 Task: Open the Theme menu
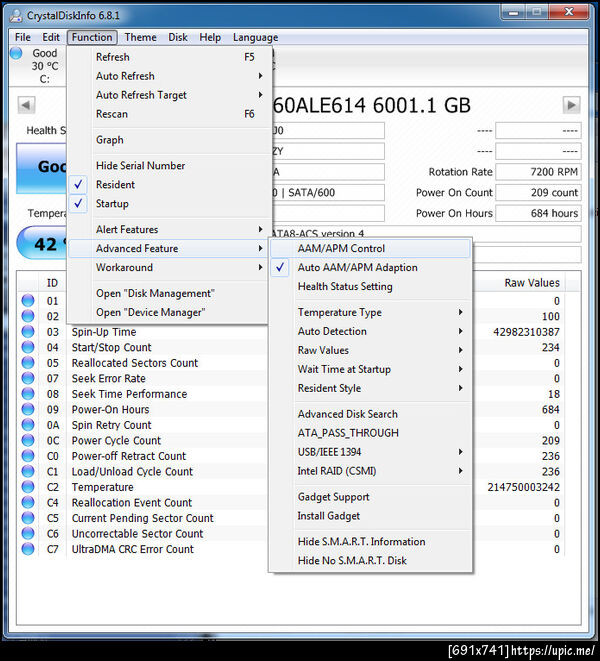click(140, 38)
